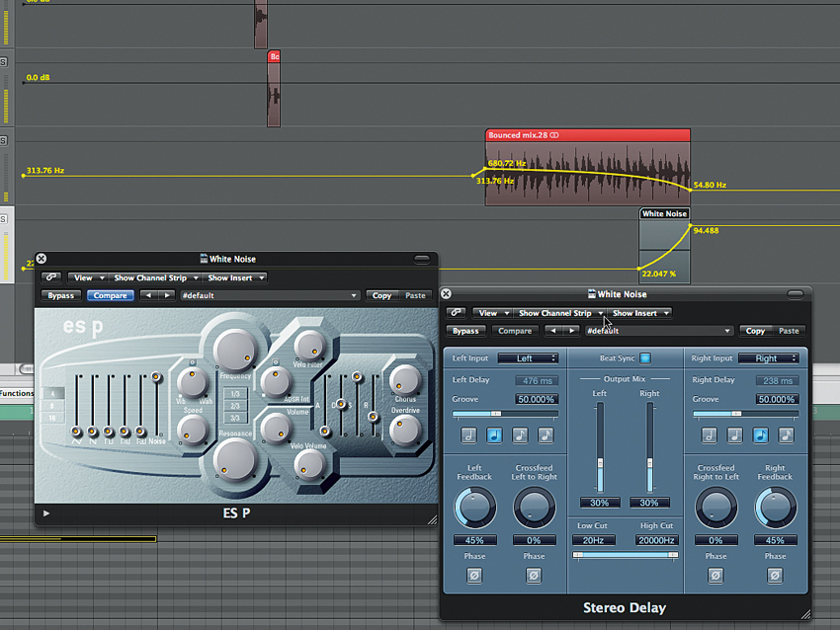Select the 1/3 filter slope button in ES P
The height and width of the screenshot is (630, 840).
coord(235,393)
